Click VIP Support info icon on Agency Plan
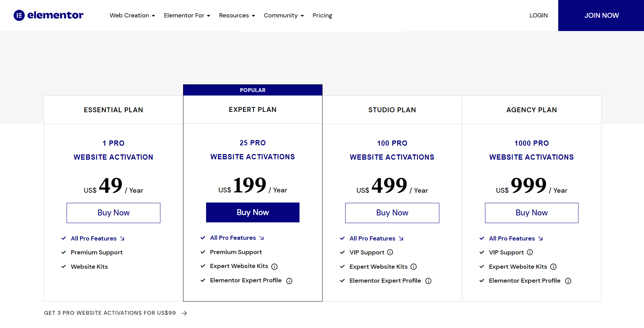644x328 pixels. [530, 252]
